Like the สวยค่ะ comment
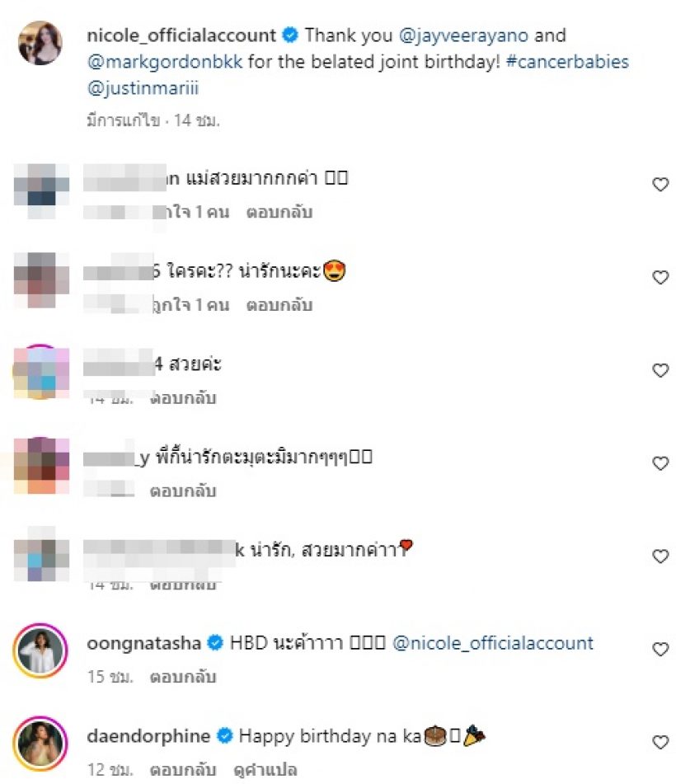Image resolution: width=676 pixels, height=784 pixels. [x=660, y=370]
